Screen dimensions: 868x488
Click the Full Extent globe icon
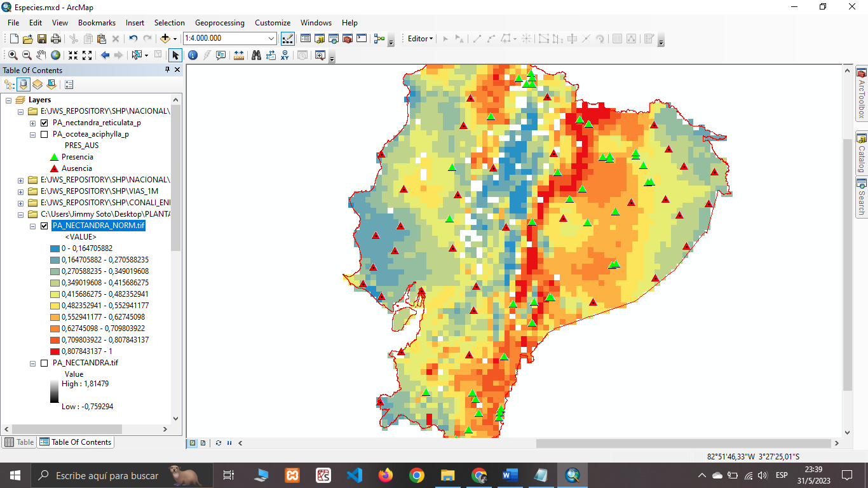tap(55, 55)
